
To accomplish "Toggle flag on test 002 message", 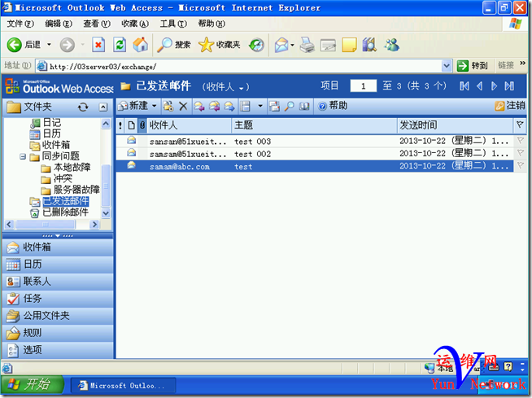I will 520,153.
